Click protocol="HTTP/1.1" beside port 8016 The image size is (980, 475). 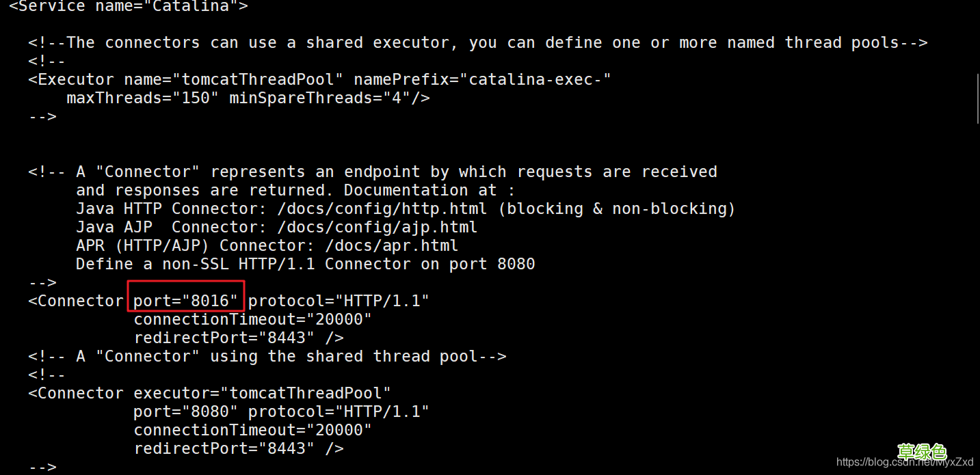339,301
